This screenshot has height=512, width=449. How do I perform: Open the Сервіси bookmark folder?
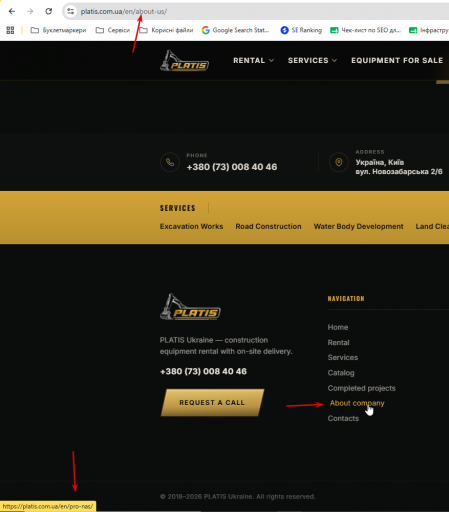(113, 30)
